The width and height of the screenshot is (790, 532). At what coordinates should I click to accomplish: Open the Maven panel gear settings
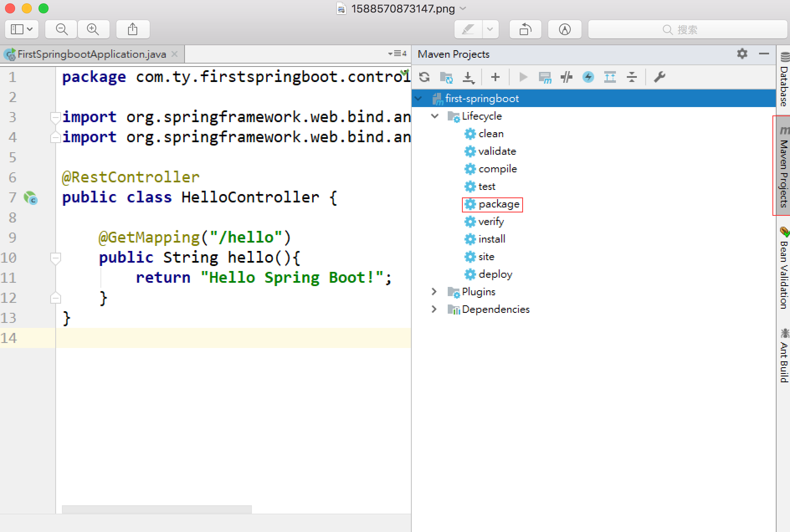(742, 54)
